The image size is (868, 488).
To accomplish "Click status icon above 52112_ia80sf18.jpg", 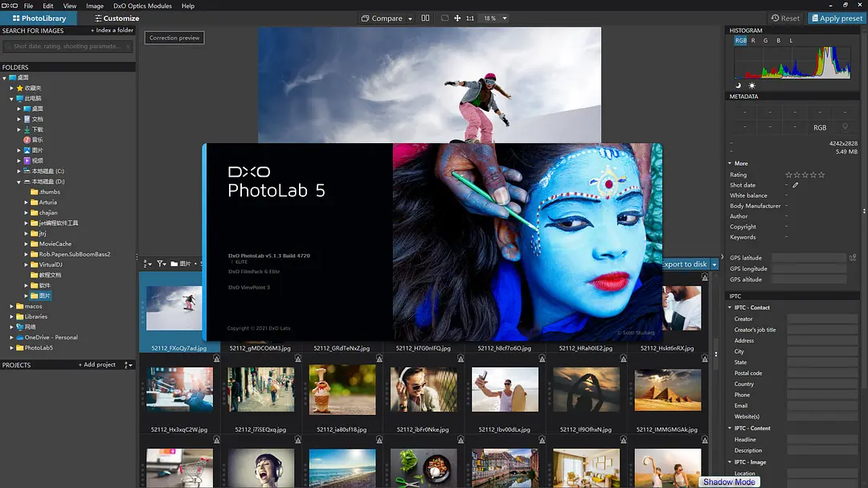I will click(x=379, y=359).
